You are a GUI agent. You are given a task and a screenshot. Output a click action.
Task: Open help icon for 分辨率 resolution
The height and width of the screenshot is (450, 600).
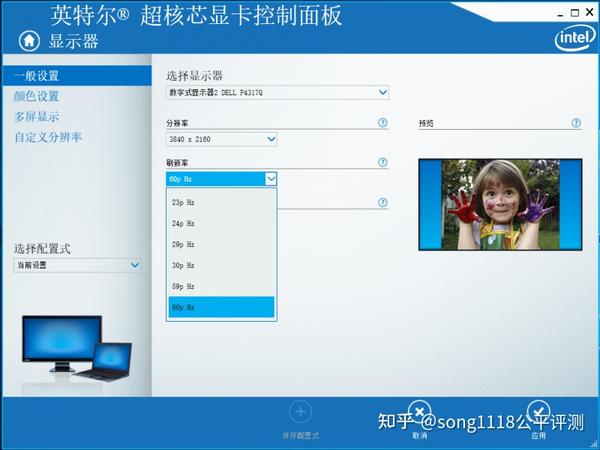382,122
